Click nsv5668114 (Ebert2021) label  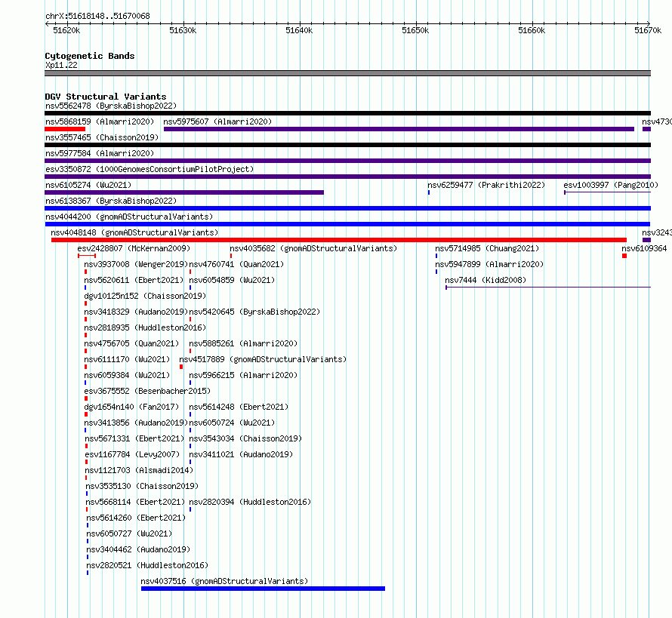pos(135,502)
